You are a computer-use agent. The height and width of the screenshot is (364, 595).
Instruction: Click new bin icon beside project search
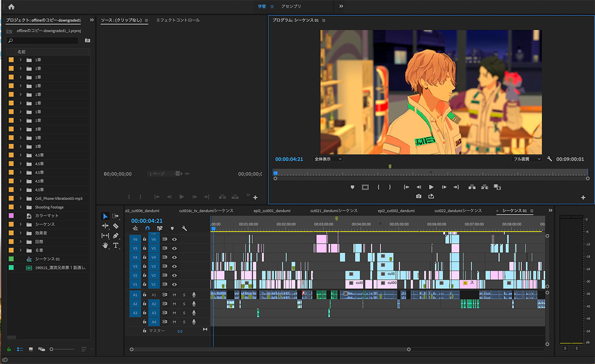[87, 41]
